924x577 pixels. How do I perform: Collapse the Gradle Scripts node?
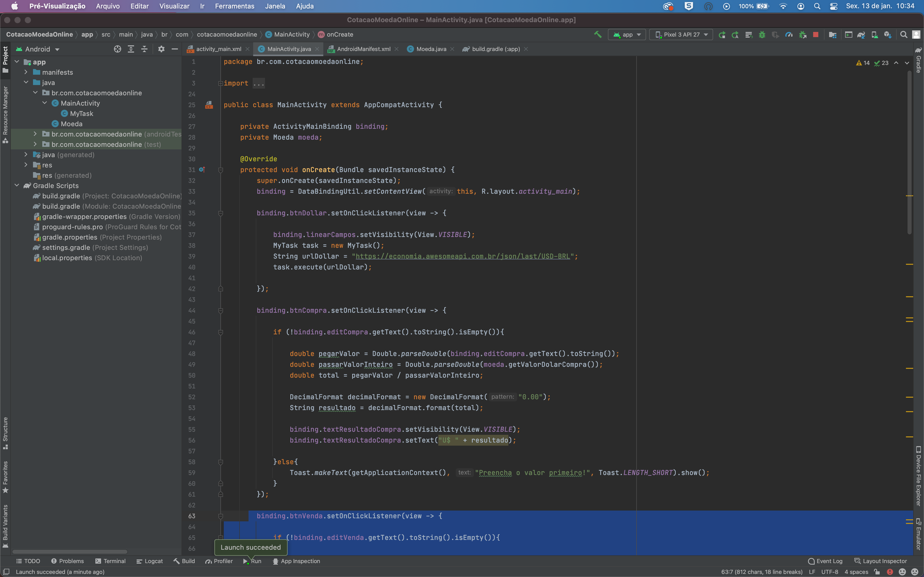pos(17,185)
